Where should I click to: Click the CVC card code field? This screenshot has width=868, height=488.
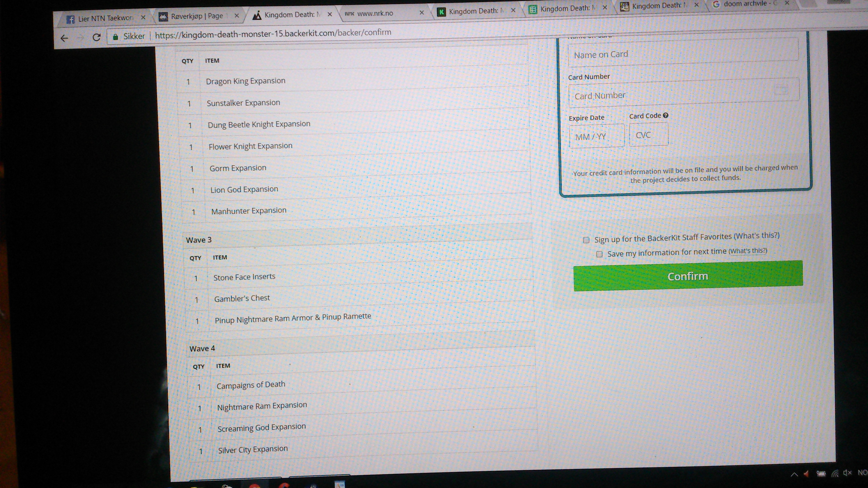coord(649,134)
